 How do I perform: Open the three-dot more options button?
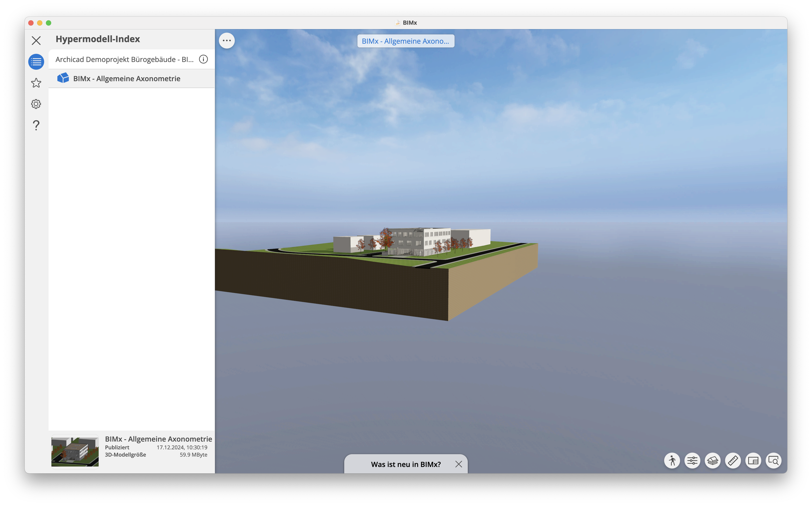227,41
